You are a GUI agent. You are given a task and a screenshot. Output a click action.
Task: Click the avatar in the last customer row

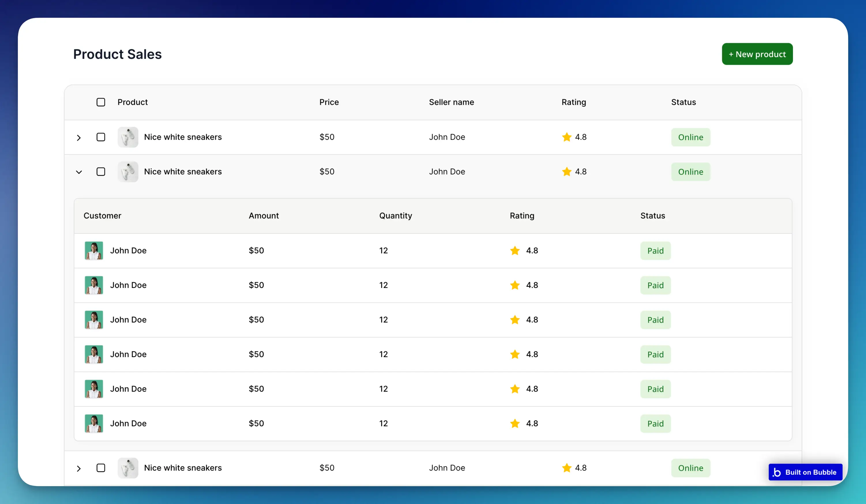coord(94,423)
